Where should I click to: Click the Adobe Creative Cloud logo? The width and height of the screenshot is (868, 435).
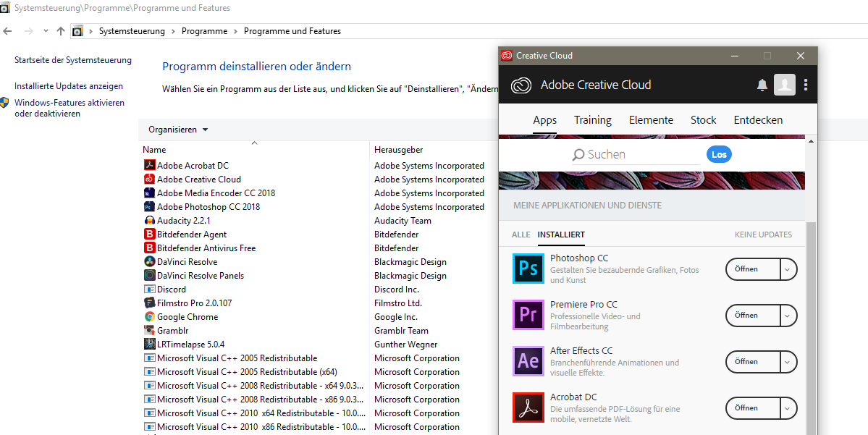tap(521, 85)
